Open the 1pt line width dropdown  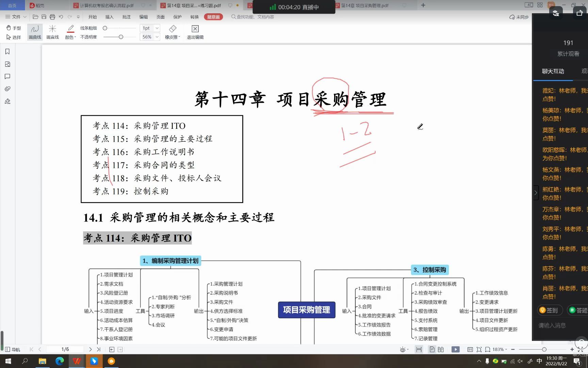click(x=150, y=28)
